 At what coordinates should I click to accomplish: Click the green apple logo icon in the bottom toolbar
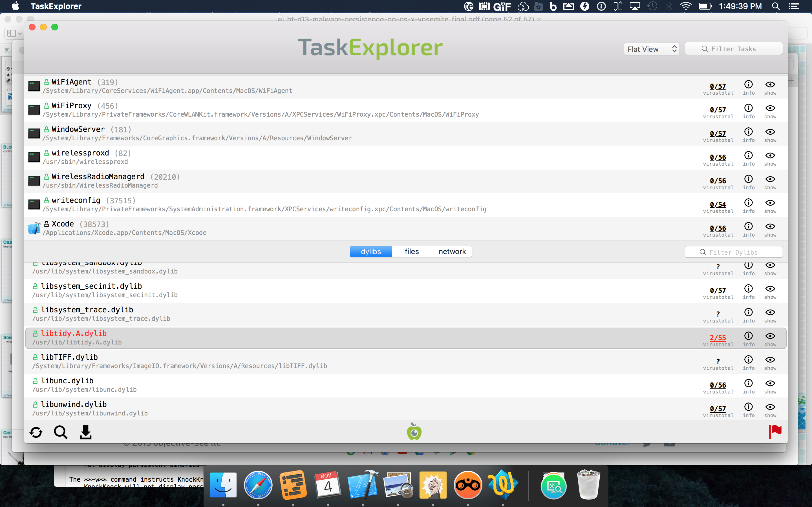coord(414,432)
